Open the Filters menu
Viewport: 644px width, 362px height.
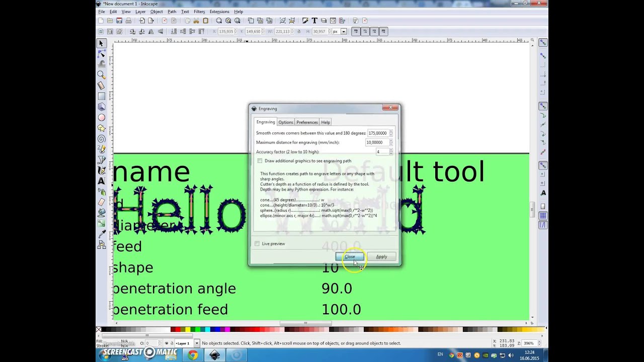199,12
